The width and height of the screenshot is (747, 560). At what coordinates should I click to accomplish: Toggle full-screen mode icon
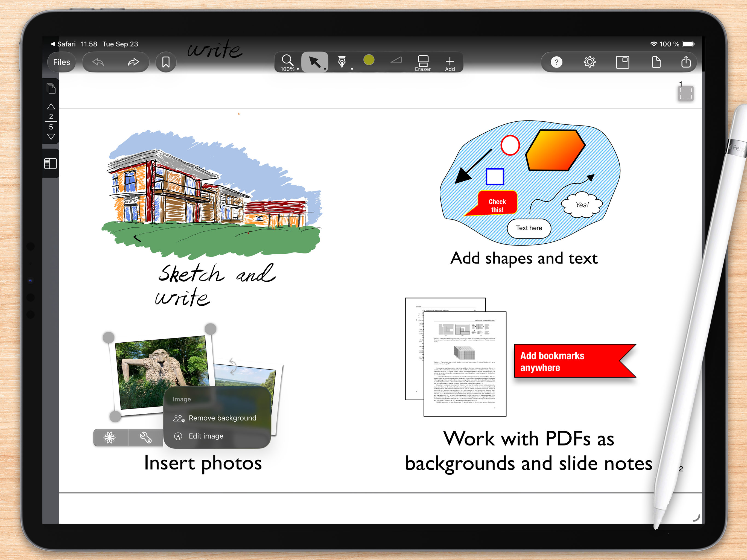point(685,94)
